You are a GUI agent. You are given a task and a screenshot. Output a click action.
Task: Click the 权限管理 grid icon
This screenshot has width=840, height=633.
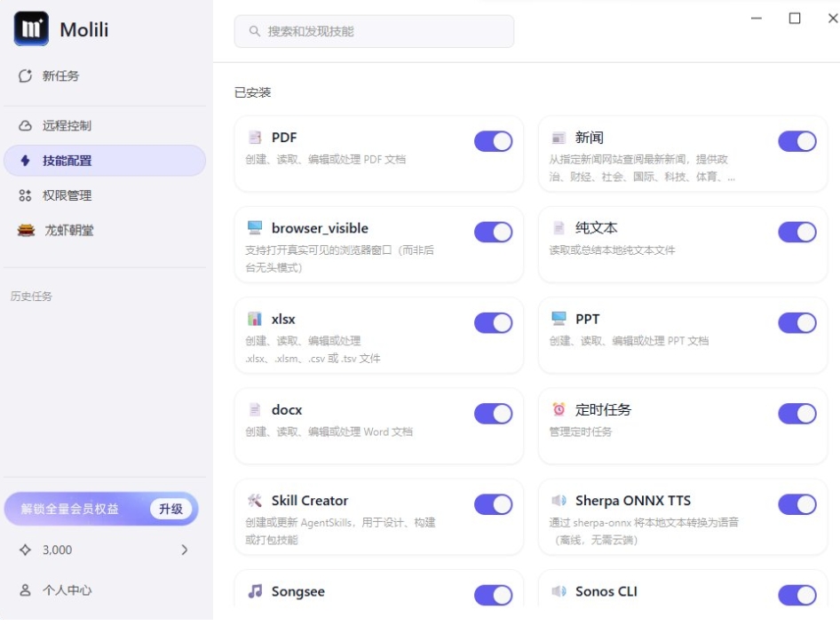[25, 195]
